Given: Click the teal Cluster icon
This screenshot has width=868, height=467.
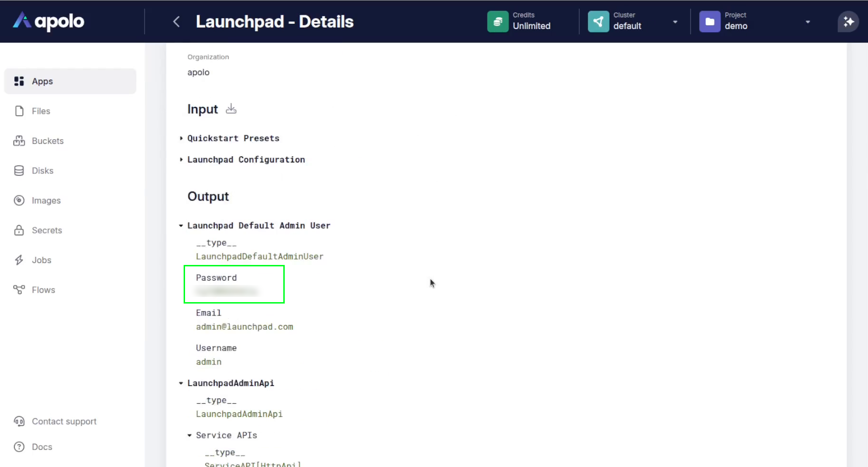Looking at the screenshot, I should tap(598, 21).
